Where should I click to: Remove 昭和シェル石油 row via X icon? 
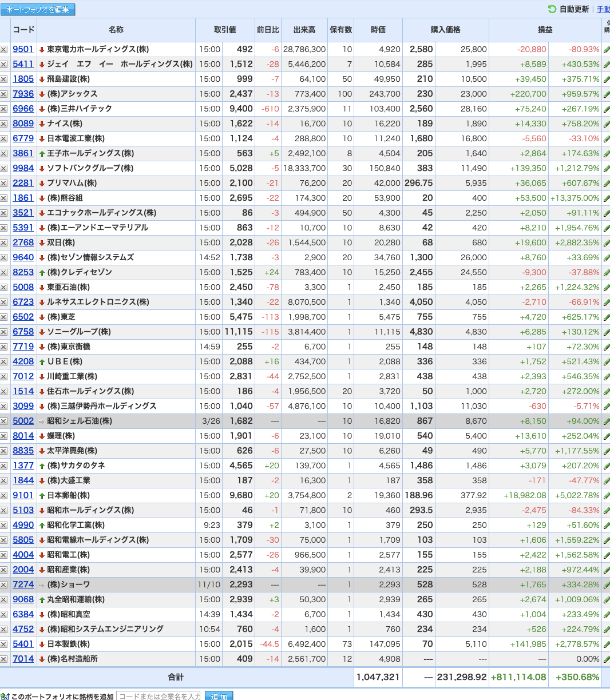4,421
